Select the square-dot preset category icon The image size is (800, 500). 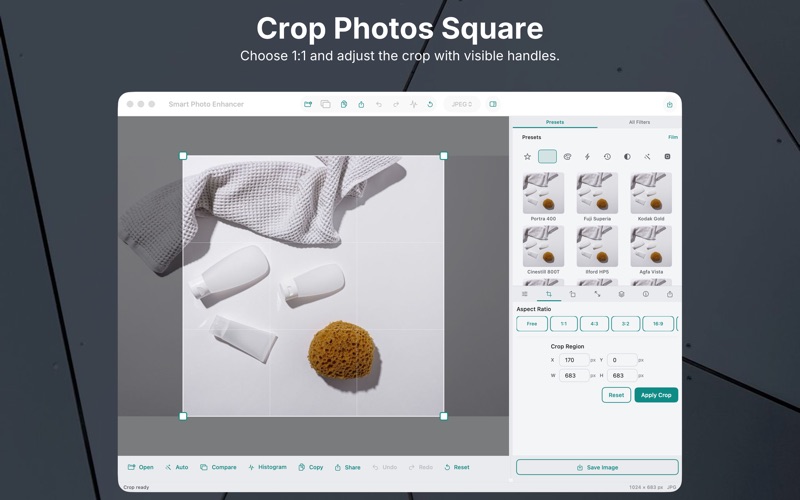[667, 157]
